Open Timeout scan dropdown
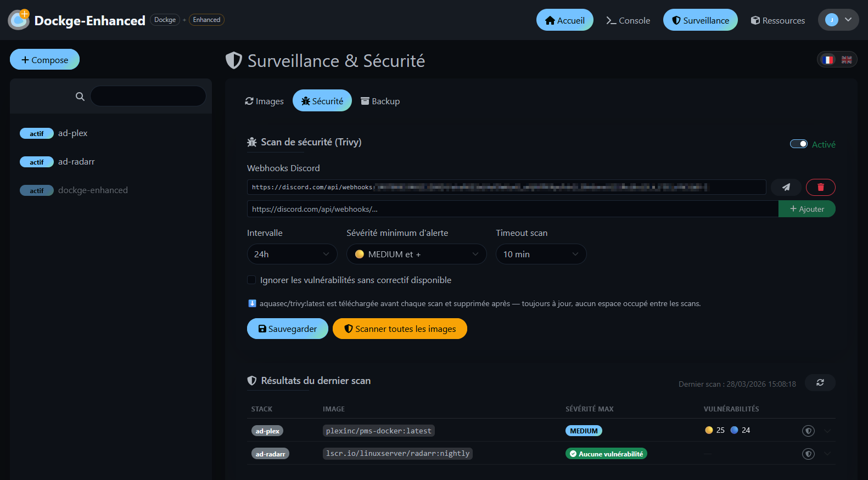The image size is (868, 480). (541, 254)
